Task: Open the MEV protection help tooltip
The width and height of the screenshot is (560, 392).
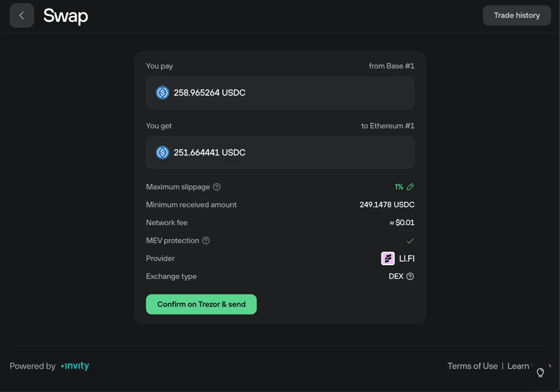Action: click(x=206, y=240)
